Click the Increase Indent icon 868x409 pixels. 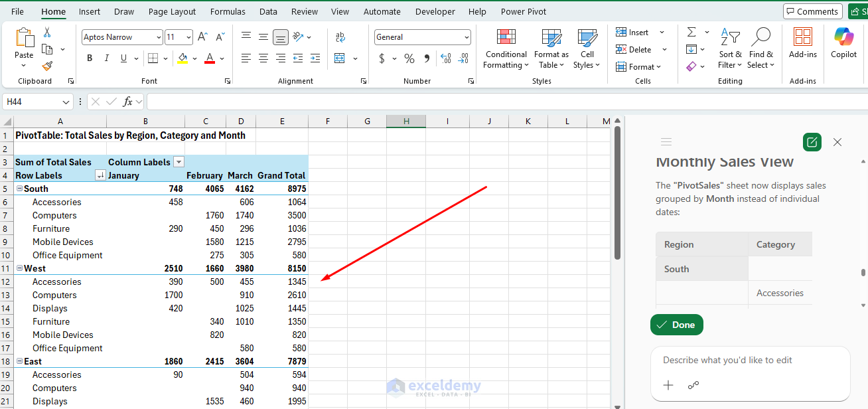315,58
